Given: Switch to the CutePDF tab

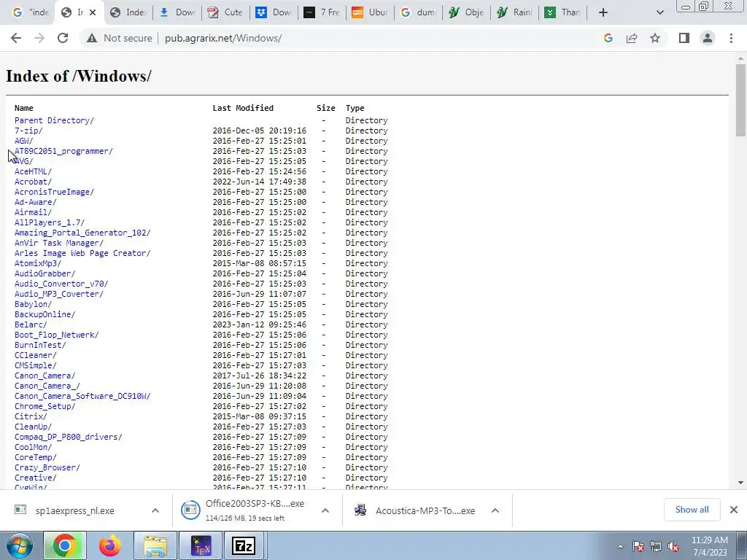Looking at the screenshot, I should [x=225, y=12].
